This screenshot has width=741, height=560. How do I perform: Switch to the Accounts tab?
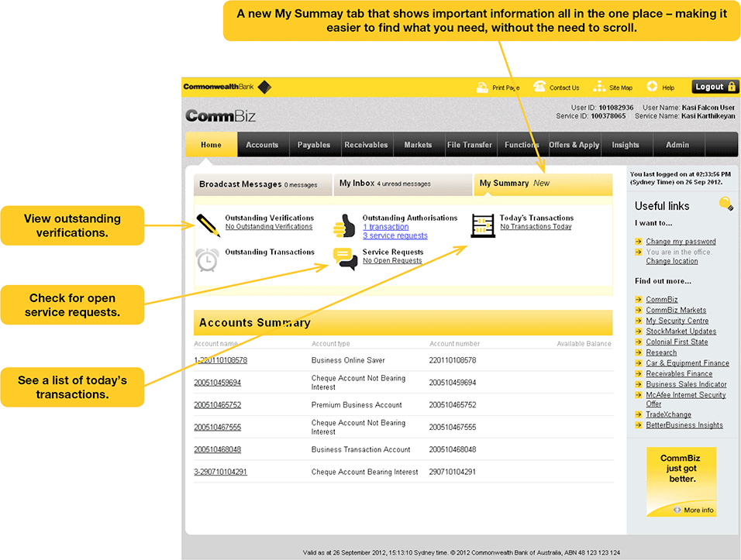tap(262, 144)
